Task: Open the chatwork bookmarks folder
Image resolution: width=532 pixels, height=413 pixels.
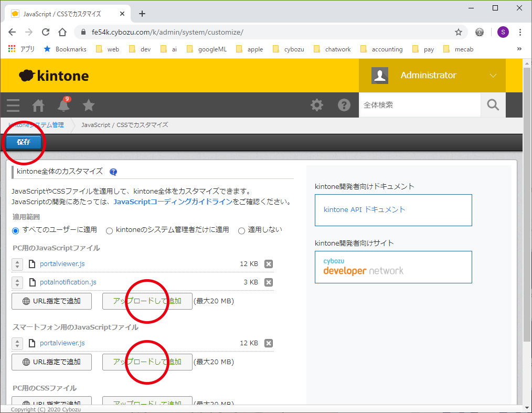Action: point(332,49)
